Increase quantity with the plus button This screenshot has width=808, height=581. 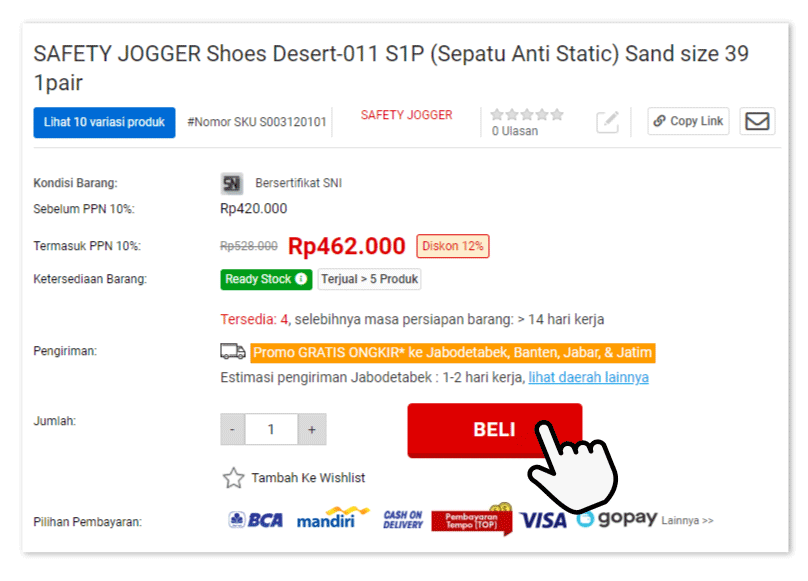click(312, 429)
